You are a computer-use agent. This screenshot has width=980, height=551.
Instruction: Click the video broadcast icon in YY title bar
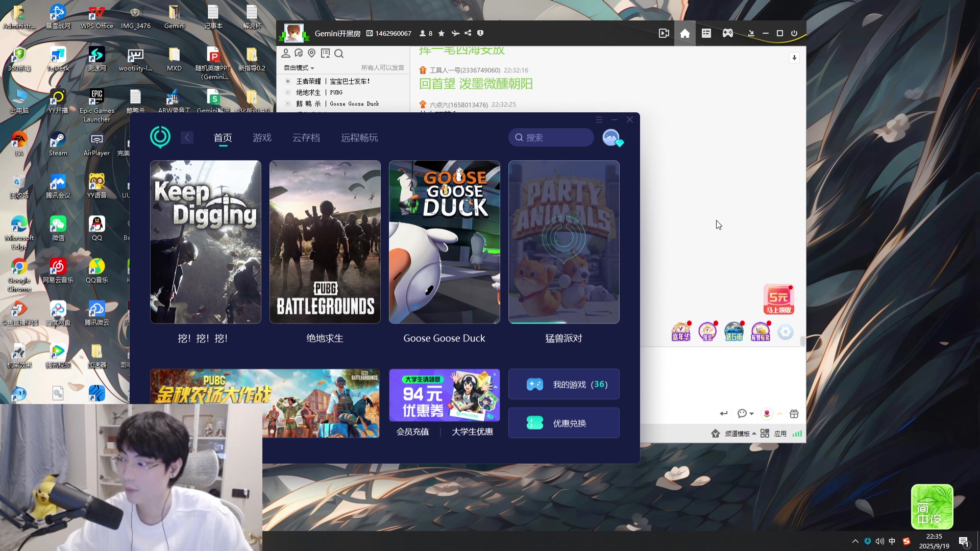click(x=664, y=33)
